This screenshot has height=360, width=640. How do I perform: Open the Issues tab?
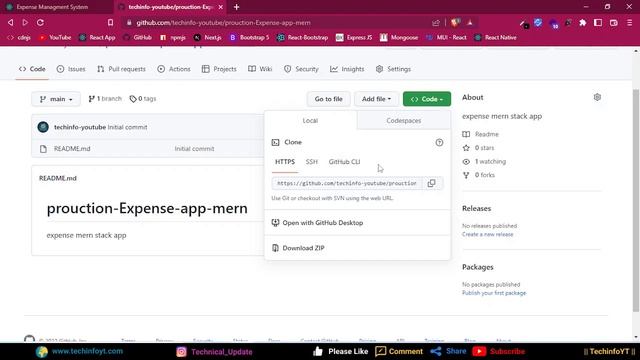[71, 69]
